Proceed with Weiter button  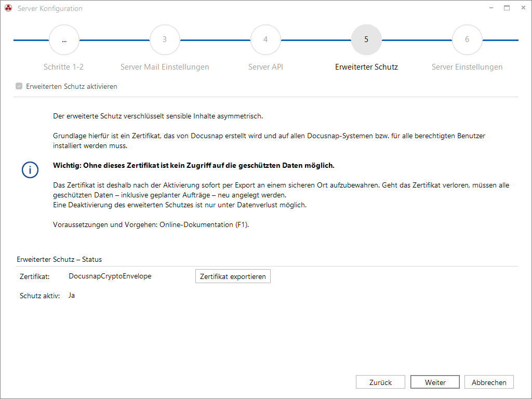(x=435, y=382)
